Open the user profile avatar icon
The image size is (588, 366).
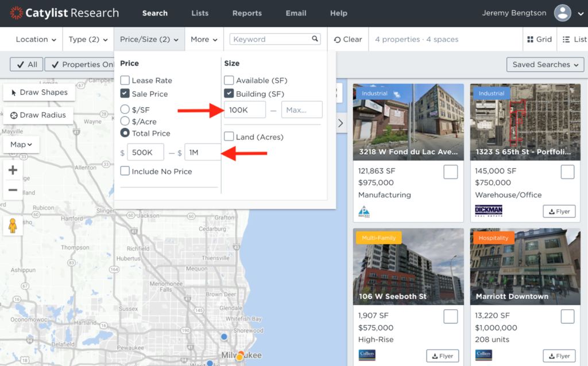(563, 13)
